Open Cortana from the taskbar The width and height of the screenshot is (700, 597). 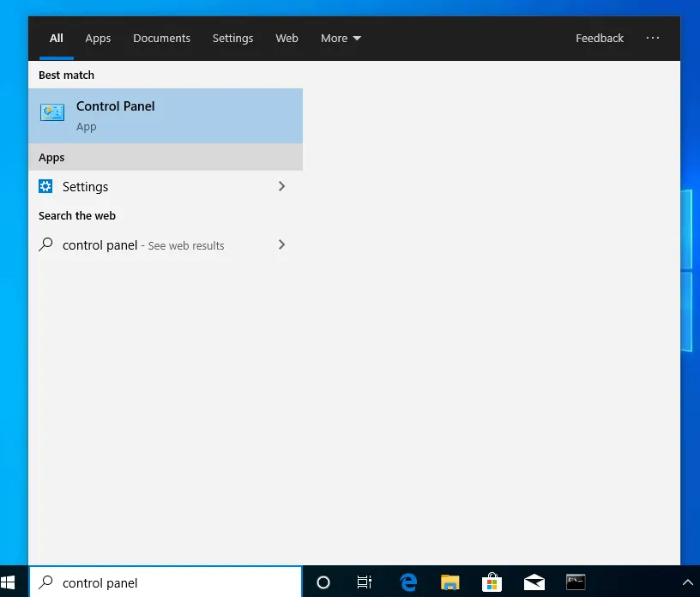323,582
